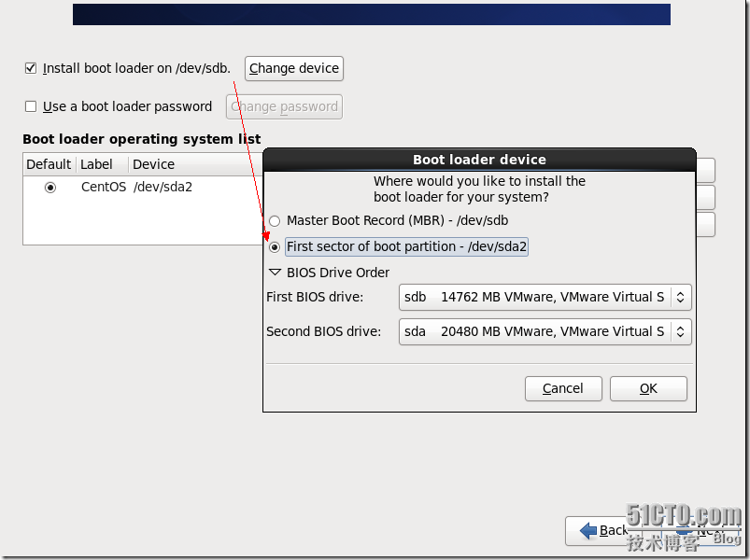Choose Master Boot Record (MBR) - /dev/sdb
750x560 pixels.
tap(275, 221)
